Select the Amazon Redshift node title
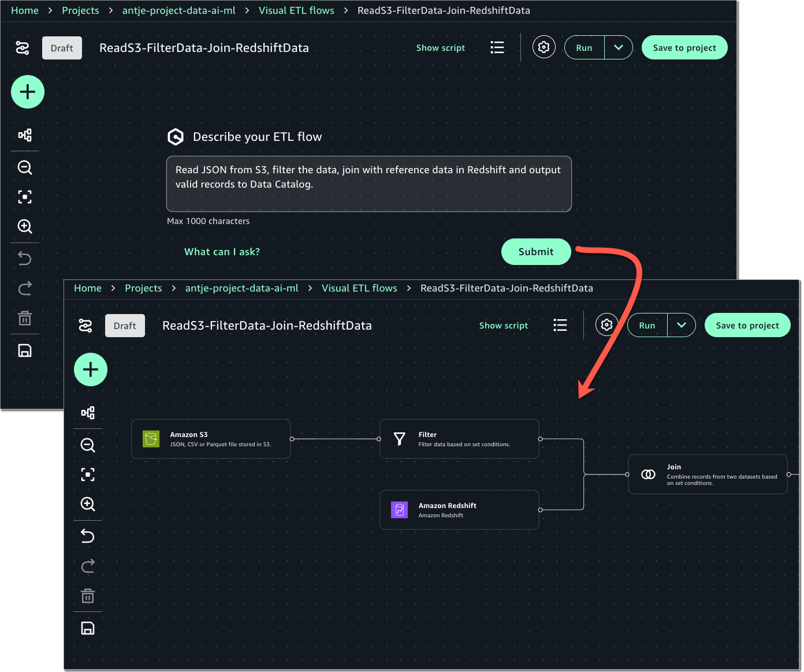This screenshot has width=804, height=672. (x=448, y=506)
